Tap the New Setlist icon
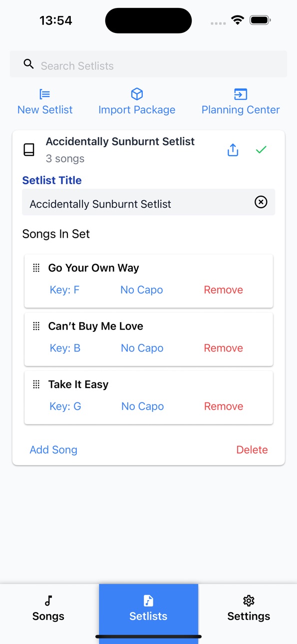297x644 pixels. tap(45, 94)
